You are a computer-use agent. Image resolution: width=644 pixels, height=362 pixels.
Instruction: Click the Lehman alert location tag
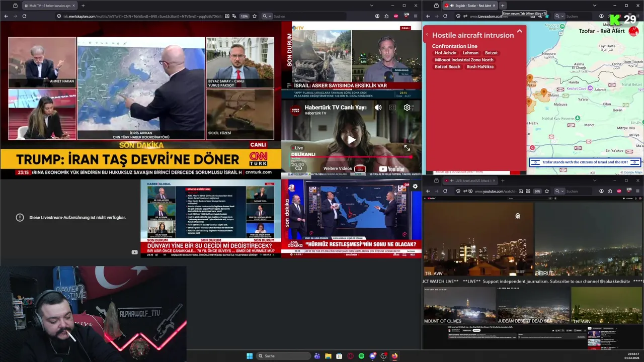point(470,53)
